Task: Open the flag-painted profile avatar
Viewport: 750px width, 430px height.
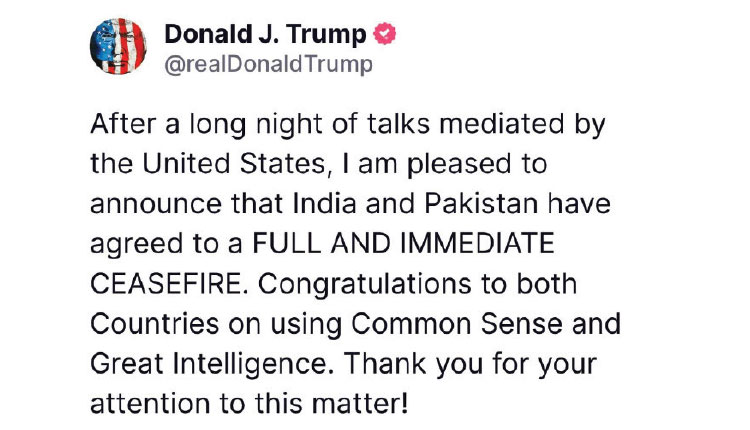Action: pyautogui.click(x=118, y=46)
